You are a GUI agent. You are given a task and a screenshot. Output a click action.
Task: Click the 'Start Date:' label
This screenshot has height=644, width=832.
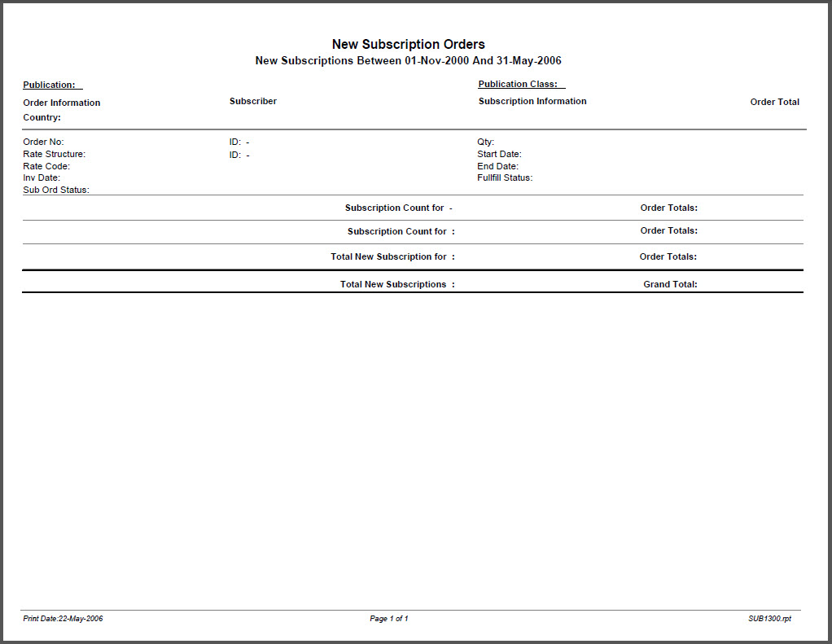click(x=499, y=155)
